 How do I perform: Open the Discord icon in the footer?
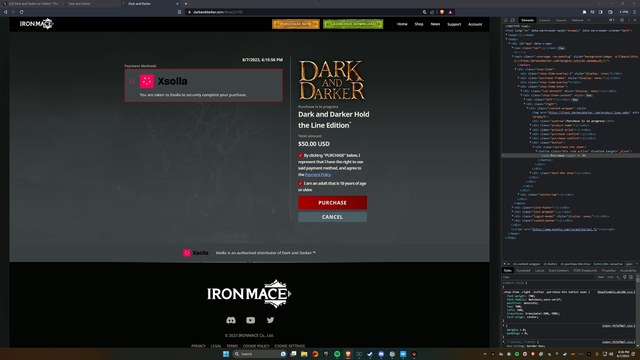231,320
